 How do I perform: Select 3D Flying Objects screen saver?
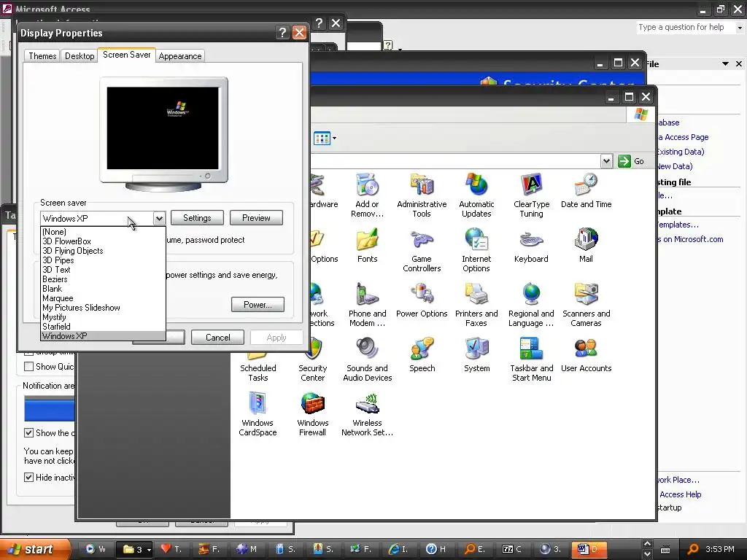(x=103, y=251)
